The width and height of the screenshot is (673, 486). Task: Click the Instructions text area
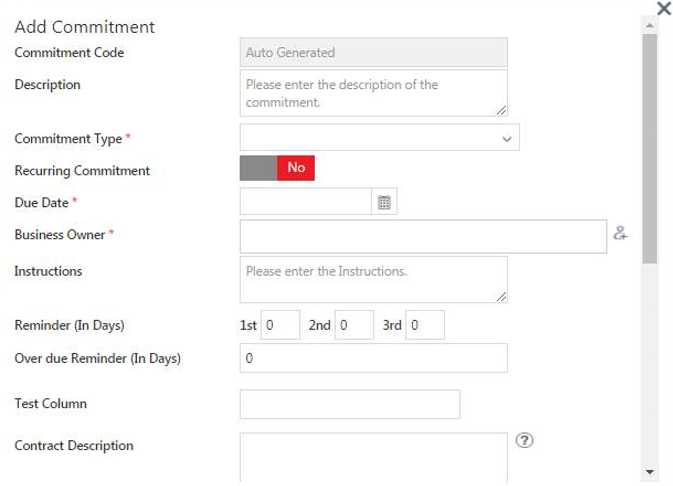[x=373, y=279]
